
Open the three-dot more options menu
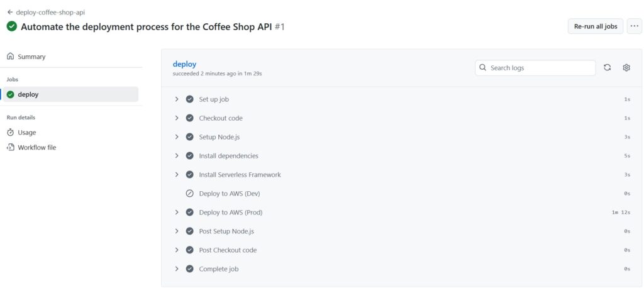coord(634,26)
